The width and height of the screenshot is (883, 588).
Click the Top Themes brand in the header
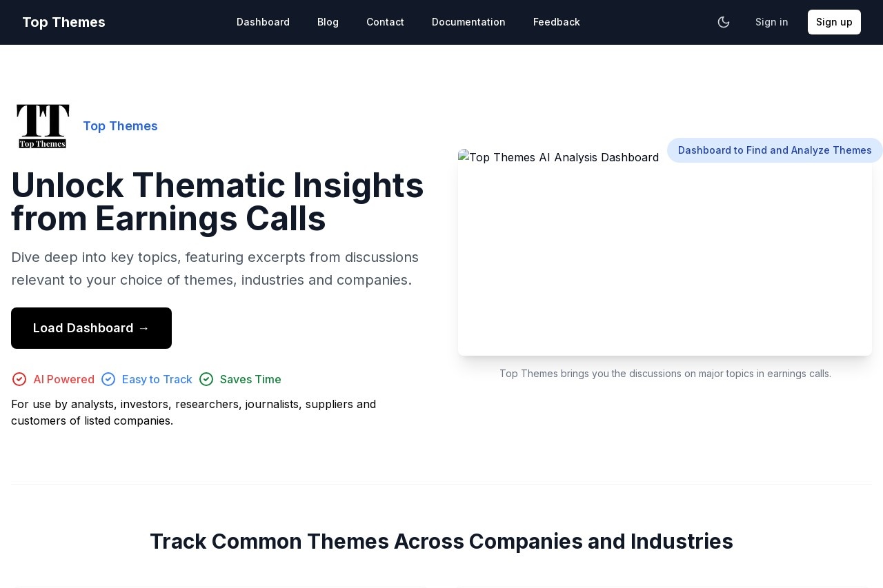(63, 22)
